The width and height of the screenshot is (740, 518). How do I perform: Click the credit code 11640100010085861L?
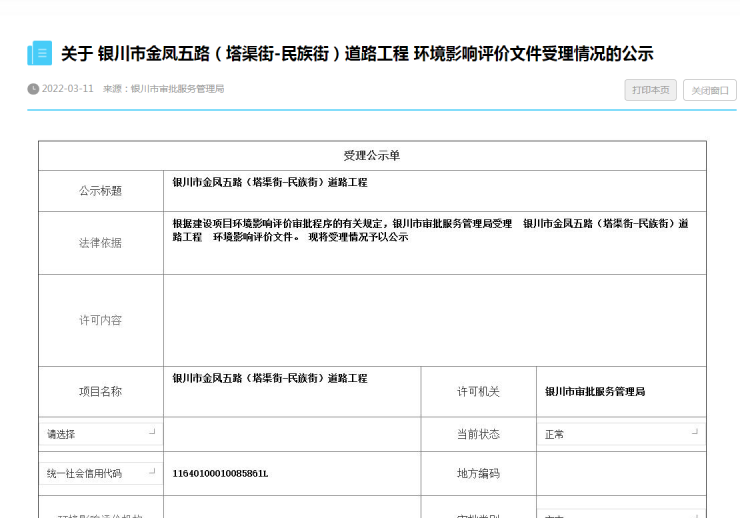[x=221, y=473]
